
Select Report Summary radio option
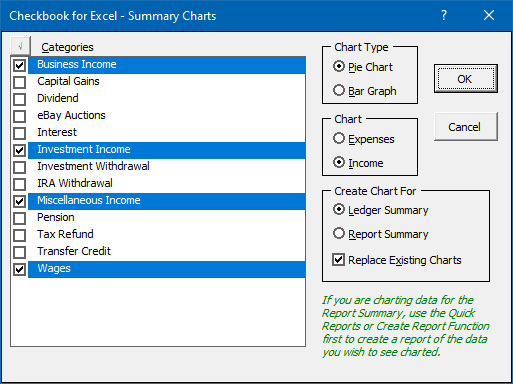[x=339, y=233]
